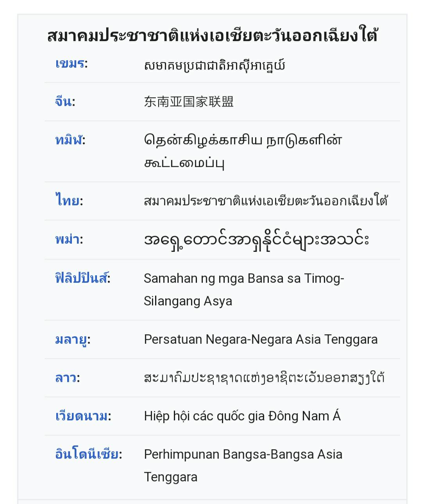Click the Chinese name 东南亚国家联盟
422x504 pixels.
[x=189, y=102]
